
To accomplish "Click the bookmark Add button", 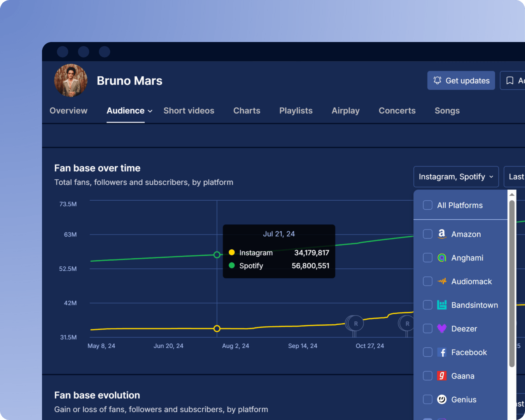I will click(x=513, y=80).
